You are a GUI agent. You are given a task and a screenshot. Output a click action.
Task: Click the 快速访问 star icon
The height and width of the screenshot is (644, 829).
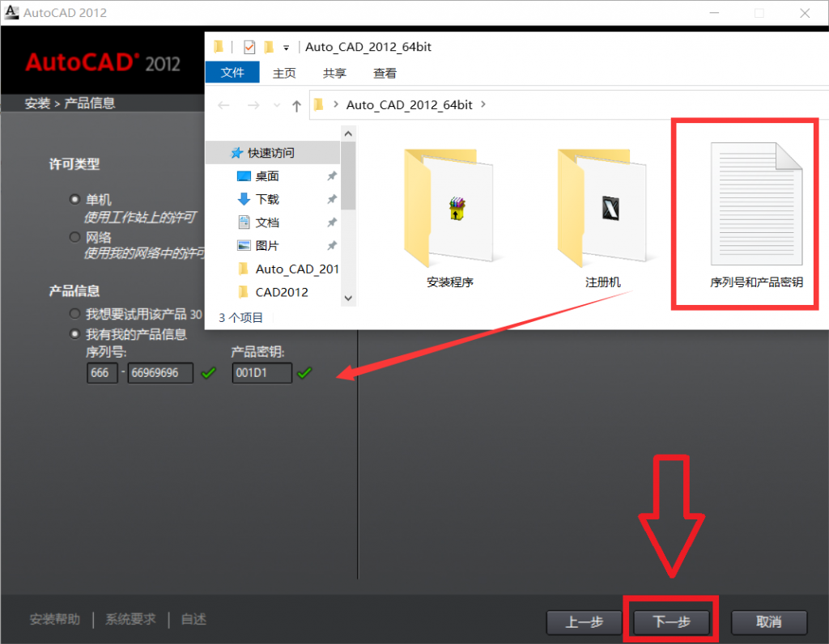click(x=237, y=153)
